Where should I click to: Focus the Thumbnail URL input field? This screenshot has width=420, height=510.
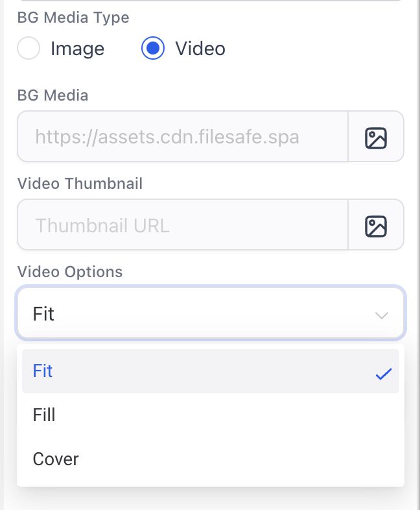(x=183, y=226)
